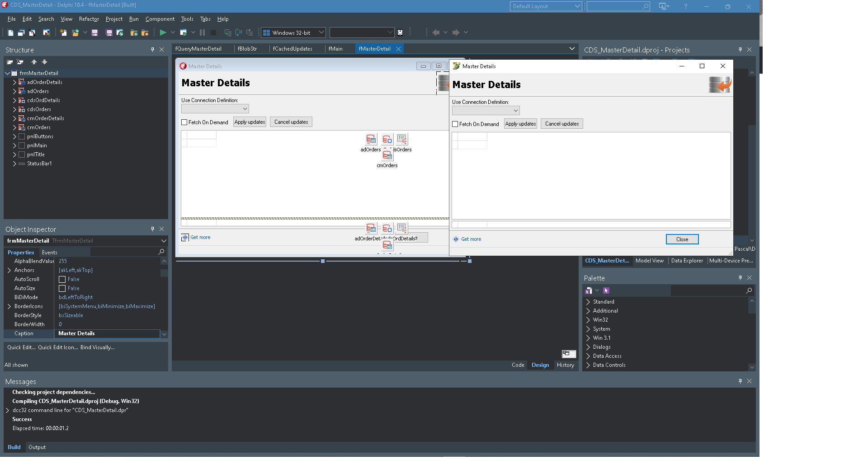
Task: Click Bind Visually link
Action: [x=98, y=347]
